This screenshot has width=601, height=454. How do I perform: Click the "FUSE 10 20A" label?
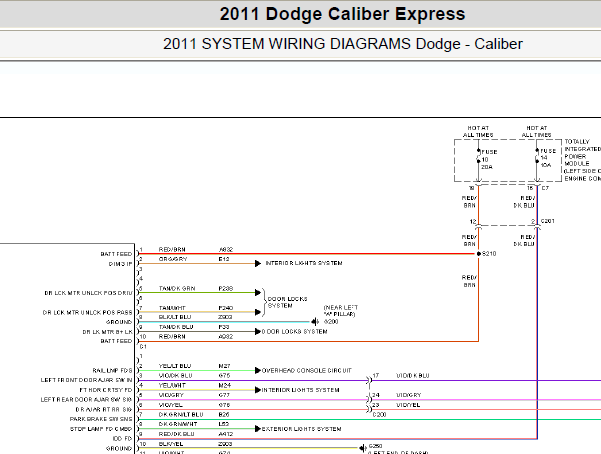[489, 159]
